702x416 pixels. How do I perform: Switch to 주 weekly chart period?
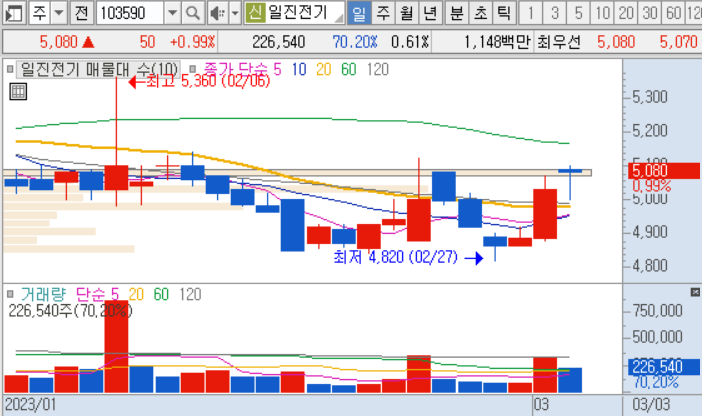coord(383,13)
